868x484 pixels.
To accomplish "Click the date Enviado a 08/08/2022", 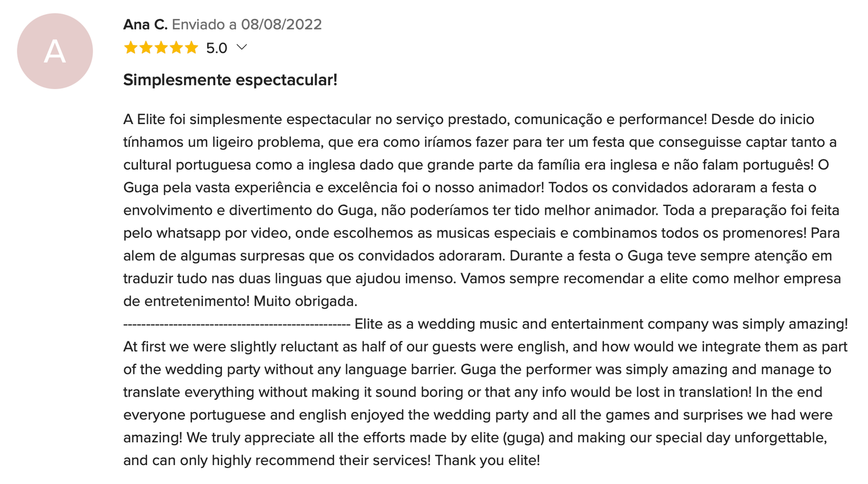I will coord(247,24).
